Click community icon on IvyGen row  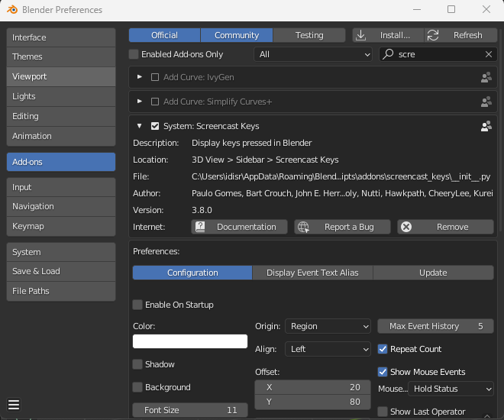tap(486, 77)
